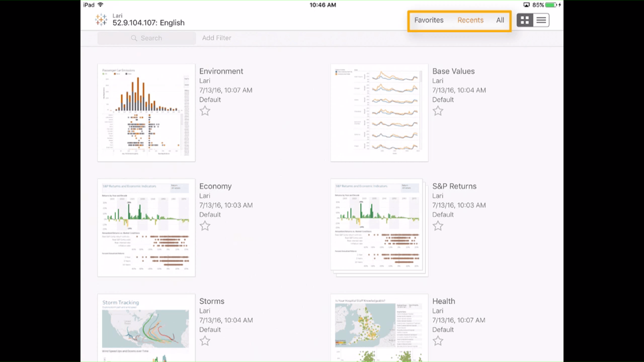Favorite the Environment workbook star
Viewport: 644px width, 362px height.
(x=205, y=111)
